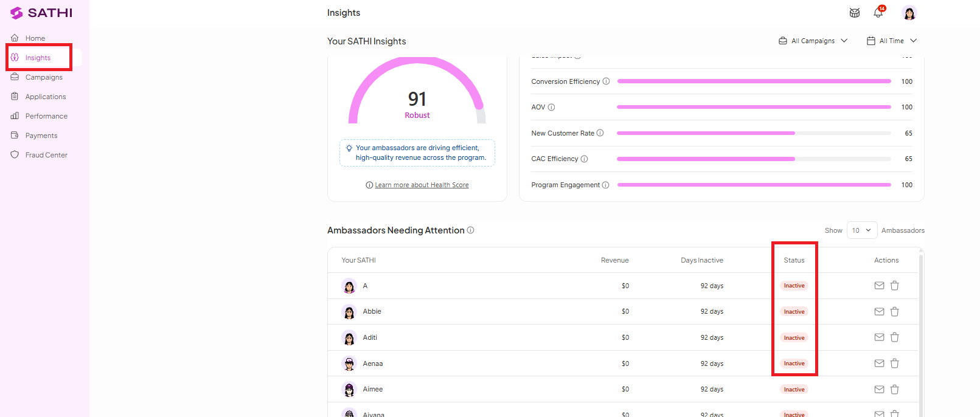Click the Inactive badge for Aditi
The width and height of the screenshot is (980, 417).
794,338
